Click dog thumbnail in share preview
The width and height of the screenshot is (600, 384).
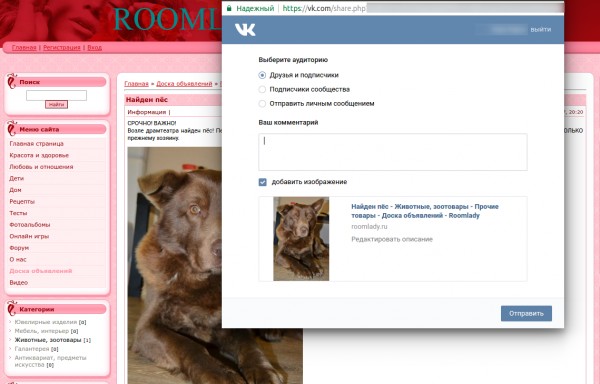pos(301,239)
